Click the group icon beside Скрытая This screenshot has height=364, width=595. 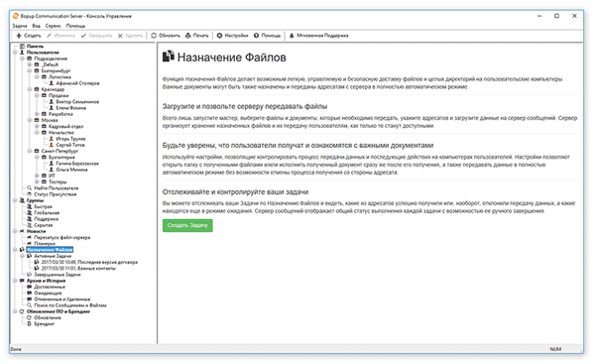(x=29, y=225)
